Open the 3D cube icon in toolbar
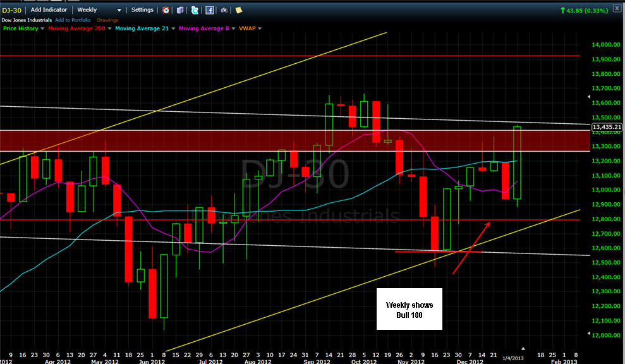Viewport: 625px width, 364px height. point(180,10)
